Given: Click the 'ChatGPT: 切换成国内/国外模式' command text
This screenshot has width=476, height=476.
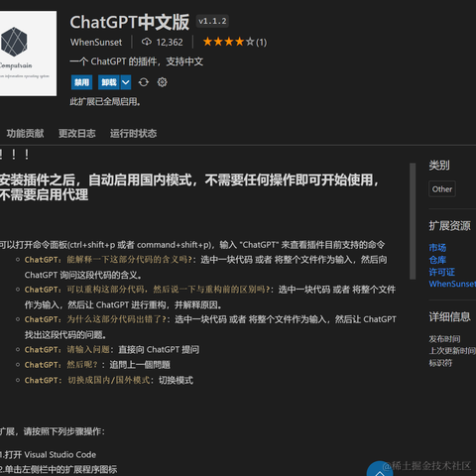Looking at the screenshot, I should point(87,380).
